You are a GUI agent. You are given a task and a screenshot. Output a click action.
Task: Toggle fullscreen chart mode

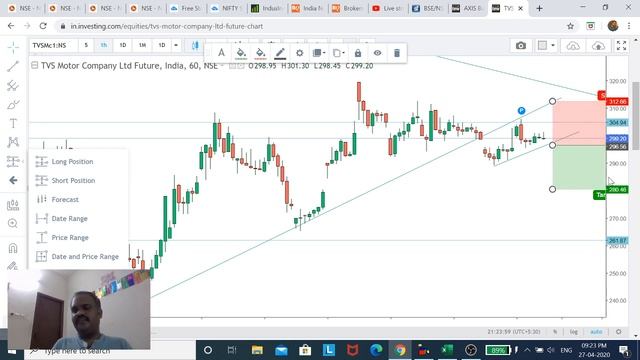tap(621, 45)
